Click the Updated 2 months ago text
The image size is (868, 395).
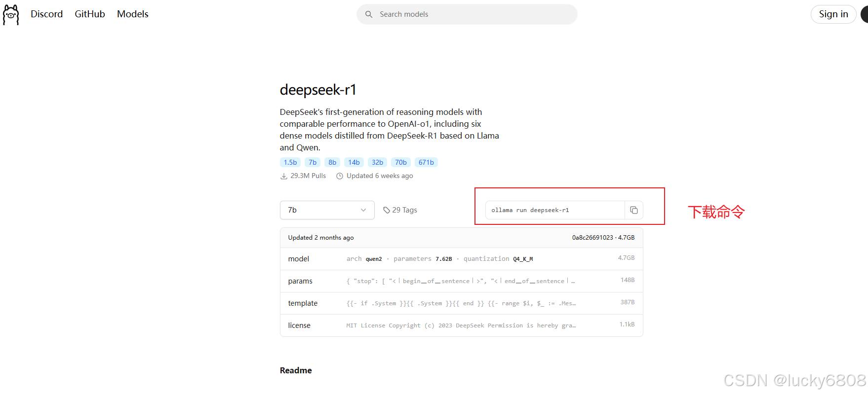[x=321, y=238]
